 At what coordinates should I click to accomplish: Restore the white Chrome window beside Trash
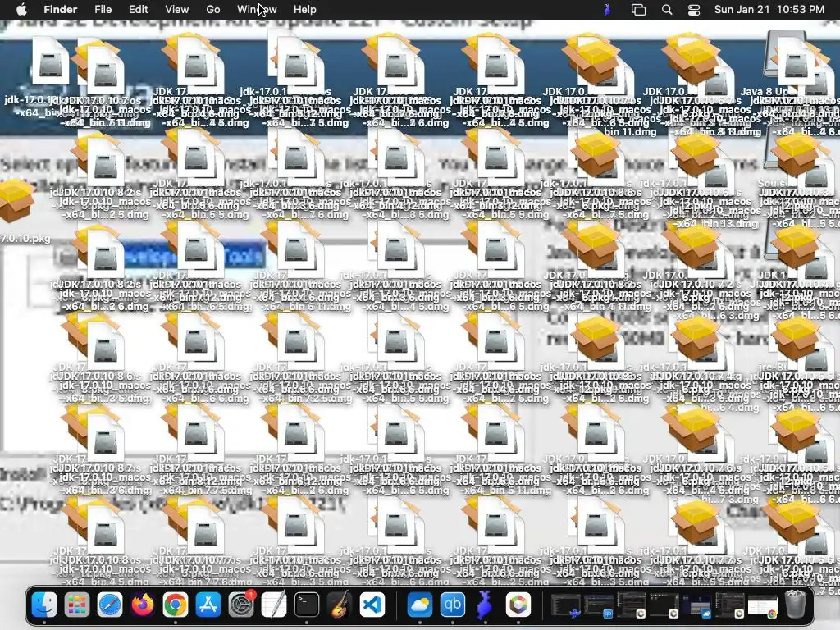point(763,605)
